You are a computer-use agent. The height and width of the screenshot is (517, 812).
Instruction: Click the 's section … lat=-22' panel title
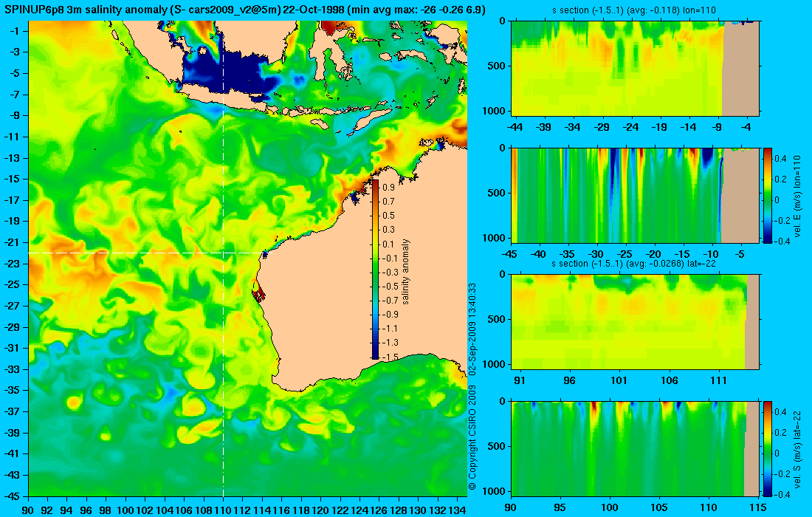(634, 263)
